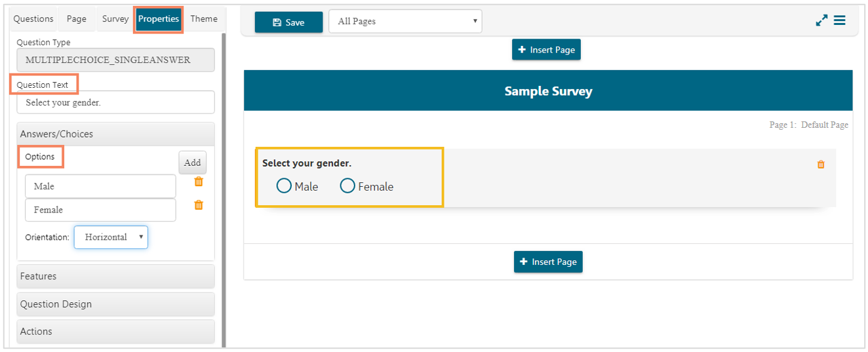Open the hamburger menu icon
The image size is (868, 352).
tap(839, 20)
